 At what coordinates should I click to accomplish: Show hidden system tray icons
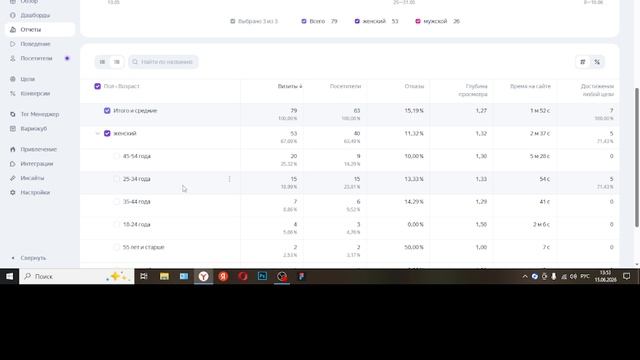525,276
